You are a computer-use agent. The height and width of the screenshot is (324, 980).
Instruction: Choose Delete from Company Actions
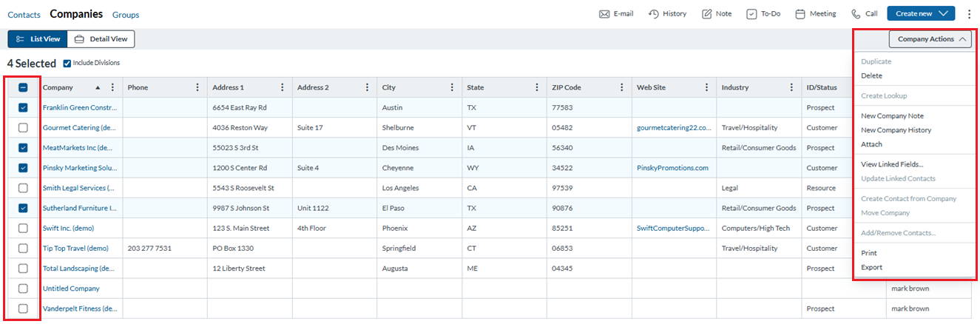pyautogui.click(x=871, y=75)
